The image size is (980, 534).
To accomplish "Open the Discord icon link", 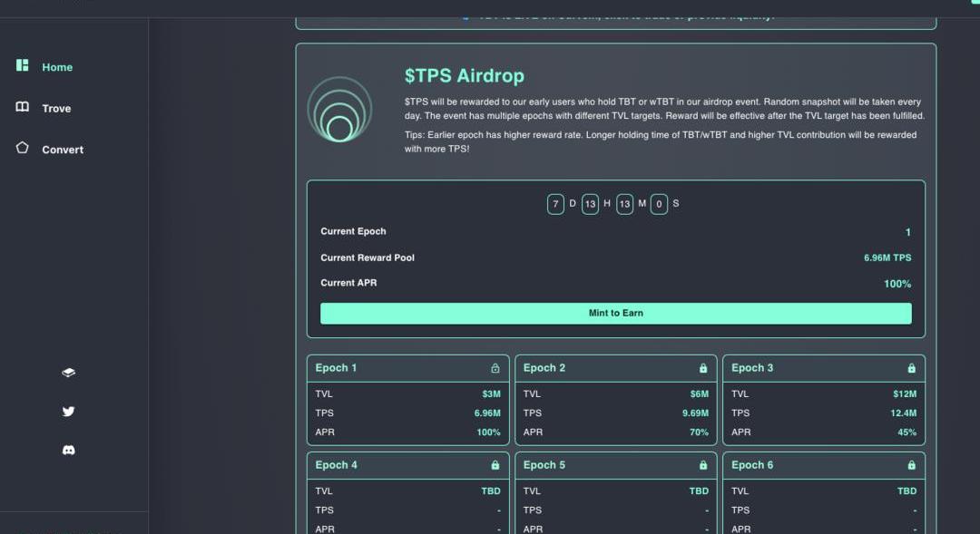I will [68, 451].
